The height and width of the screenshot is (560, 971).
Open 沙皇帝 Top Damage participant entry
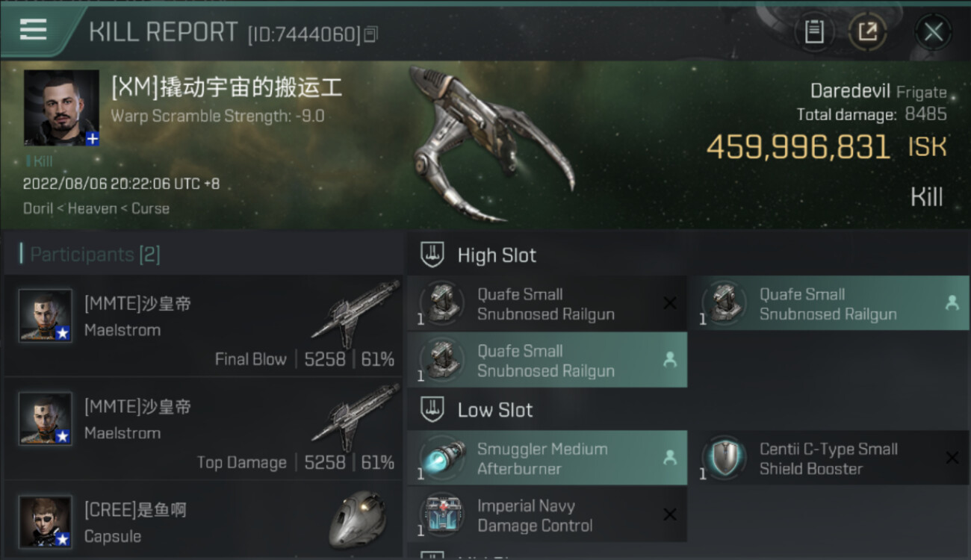[203, 429]
